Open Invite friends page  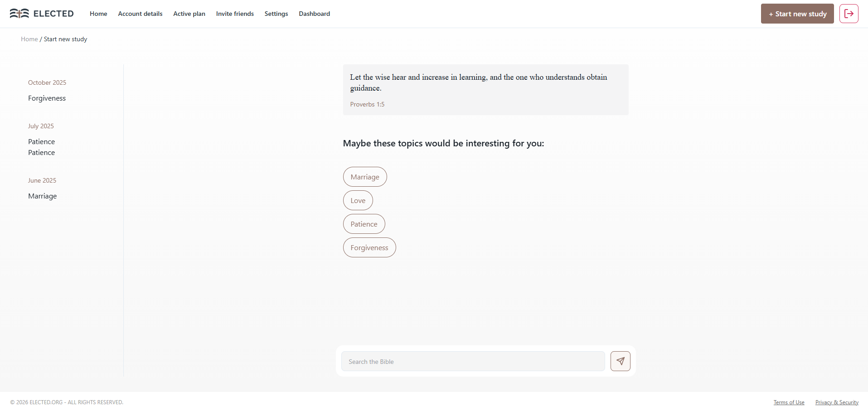(235, 14)
